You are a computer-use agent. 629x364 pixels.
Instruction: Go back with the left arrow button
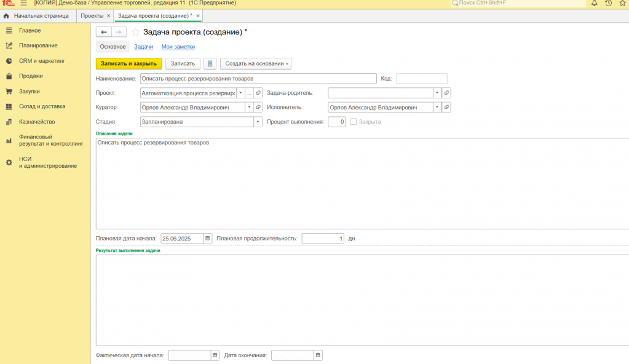click(103, 32)
